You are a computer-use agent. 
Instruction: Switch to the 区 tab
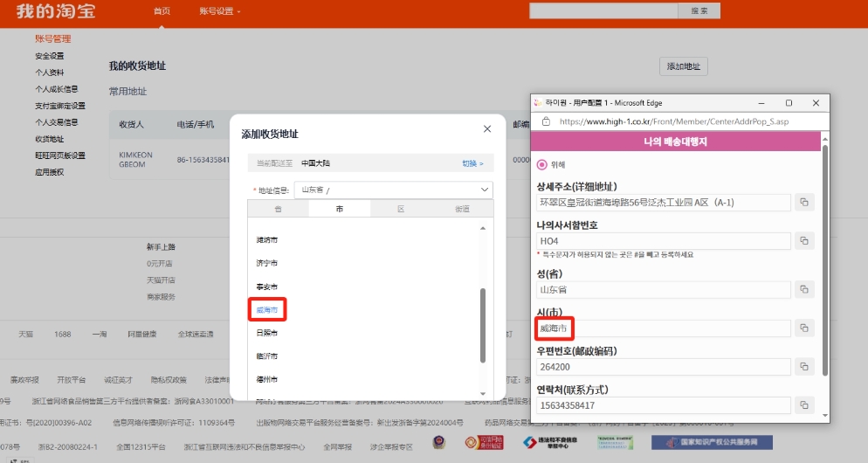point(401,209)
